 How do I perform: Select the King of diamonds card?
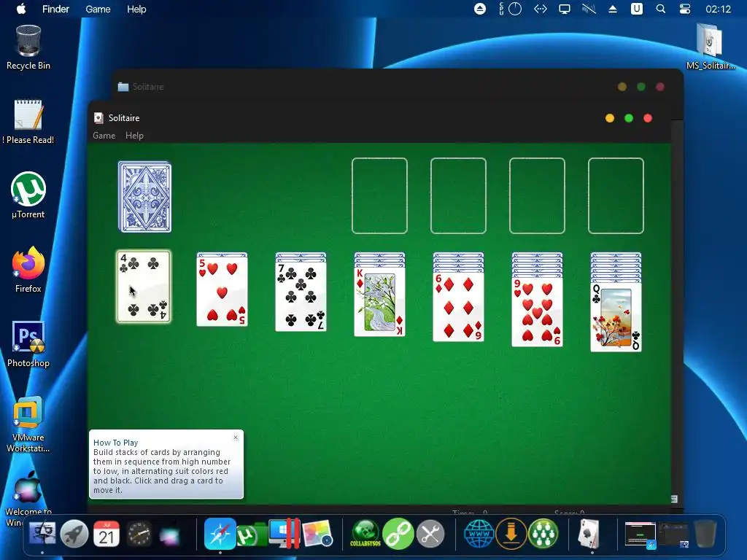pos(379,301)
